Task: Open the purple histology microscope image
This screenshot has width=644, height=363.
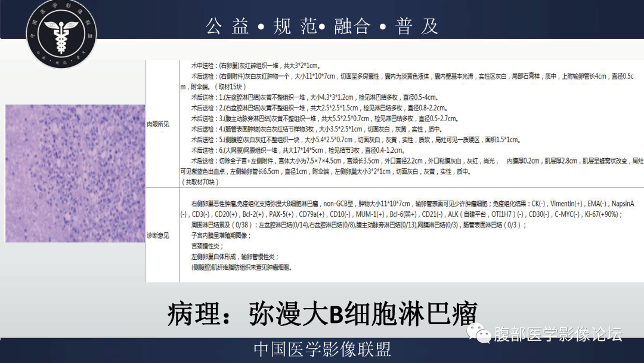Action: pos(75,173)
